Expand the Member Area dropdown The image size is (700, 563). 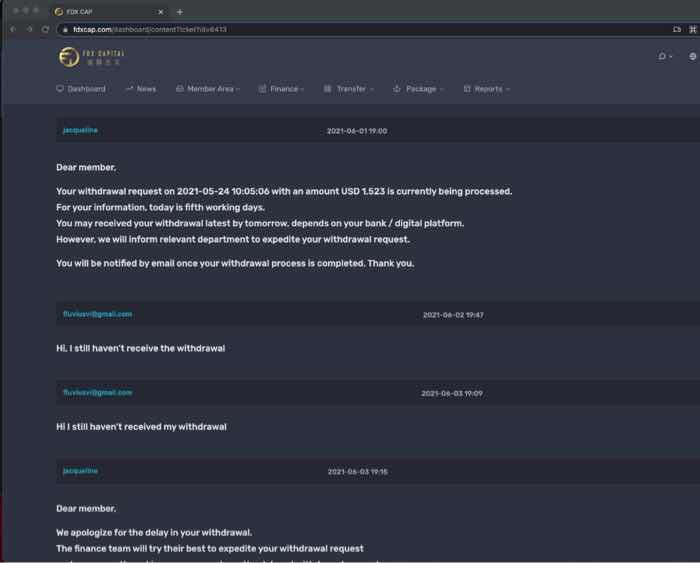[208, 89]
